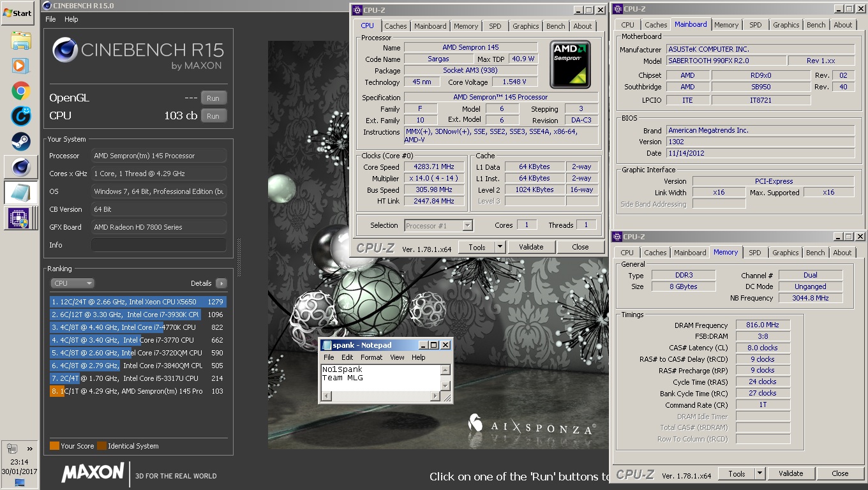This screenshot has width=868, height=490.
Task: Open the blue C smiley taskbar app
Action: click(21, 115)
